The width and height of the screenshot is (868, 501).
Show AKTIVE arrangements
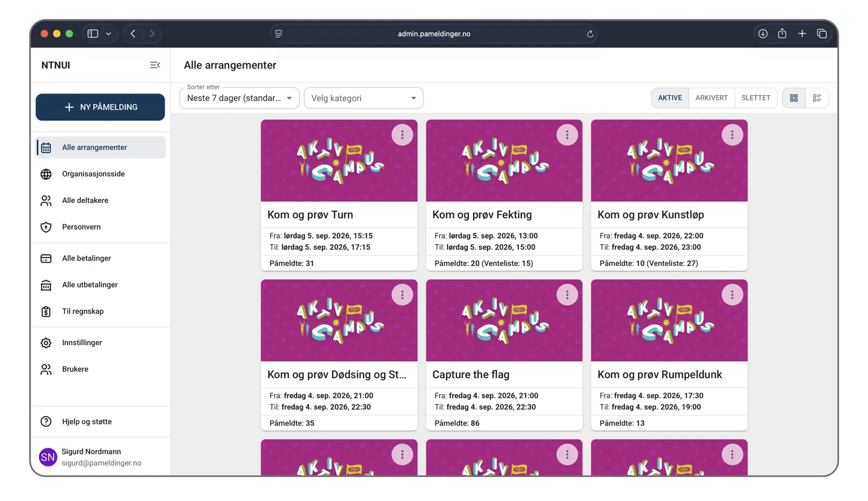(670, 98)
